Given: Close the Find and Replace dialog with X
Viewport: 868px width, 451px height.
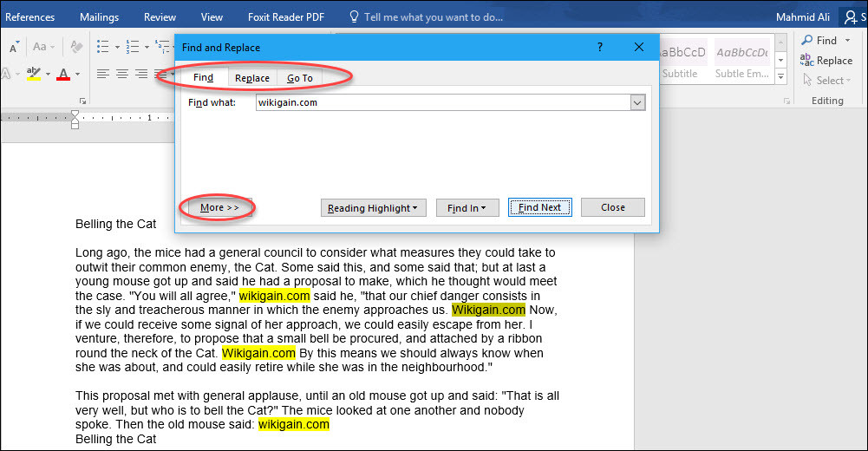Looking at the screenshot, I should [639, 47].
